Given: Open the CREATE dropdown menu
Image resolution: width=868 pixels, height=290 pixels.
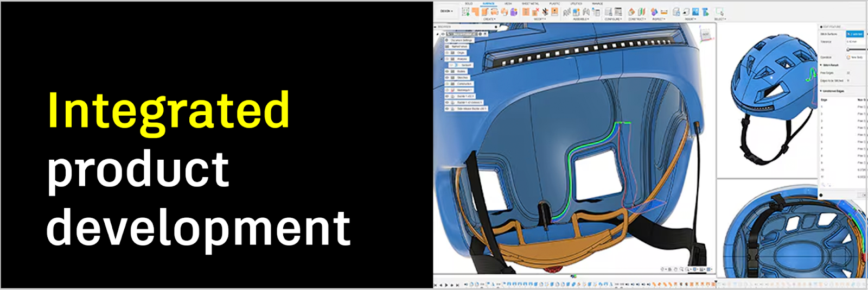Looking at the screenshot, I should (x=489, y=19).
